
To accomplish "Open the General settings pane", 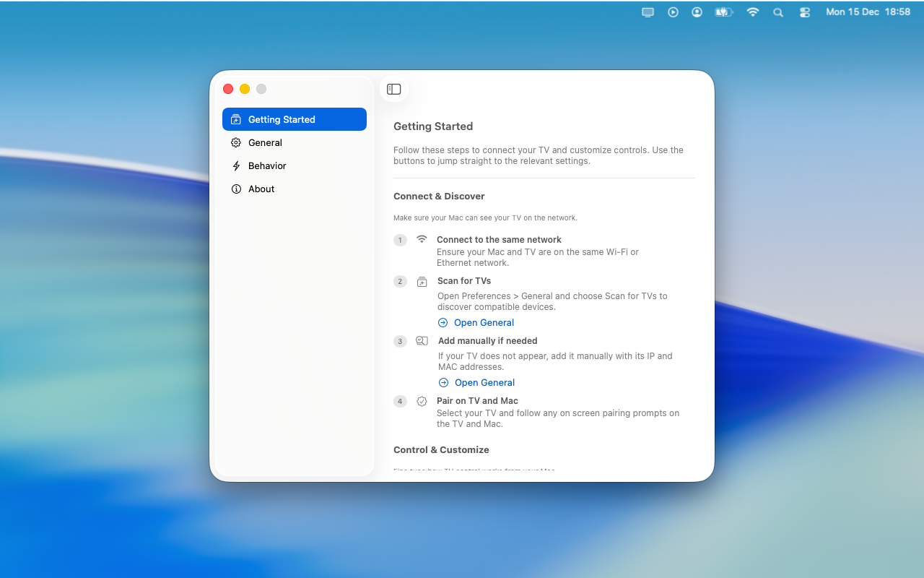I will [265, 142].
